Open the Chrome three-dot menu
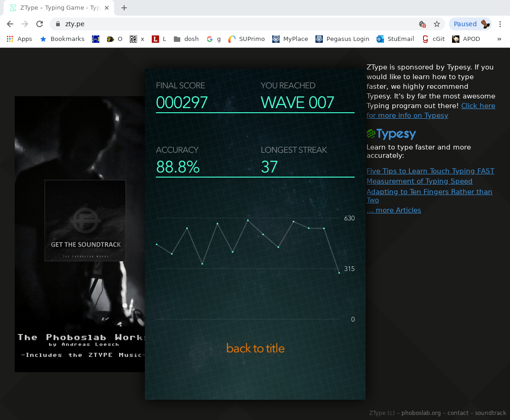 coord(500,24)
